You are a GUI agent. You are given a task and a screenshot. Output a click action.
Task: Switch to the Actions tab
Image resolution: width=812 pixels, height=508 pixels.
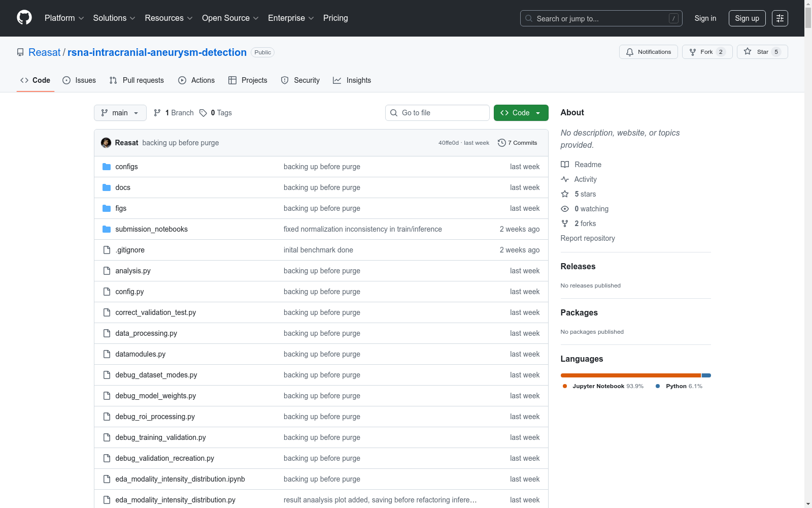[x=196, y=80]
